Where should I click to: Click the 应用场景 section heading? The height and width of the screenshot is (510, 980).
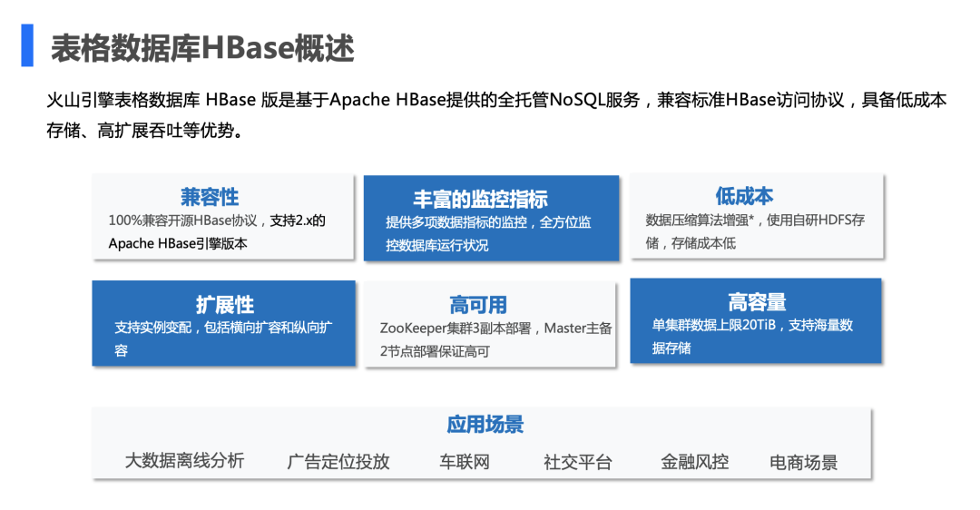click(x=485, y=425)
